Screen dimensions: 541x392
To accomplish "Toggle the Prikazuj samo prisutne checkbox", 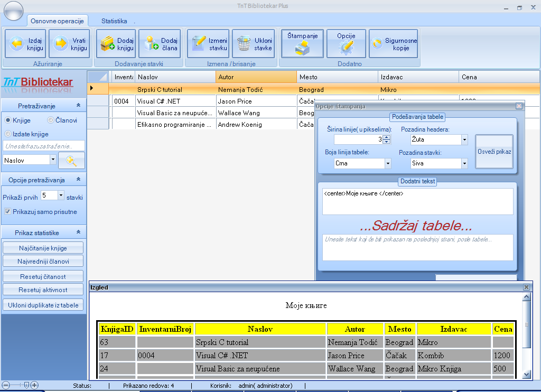I will click(x=8, y=212).
